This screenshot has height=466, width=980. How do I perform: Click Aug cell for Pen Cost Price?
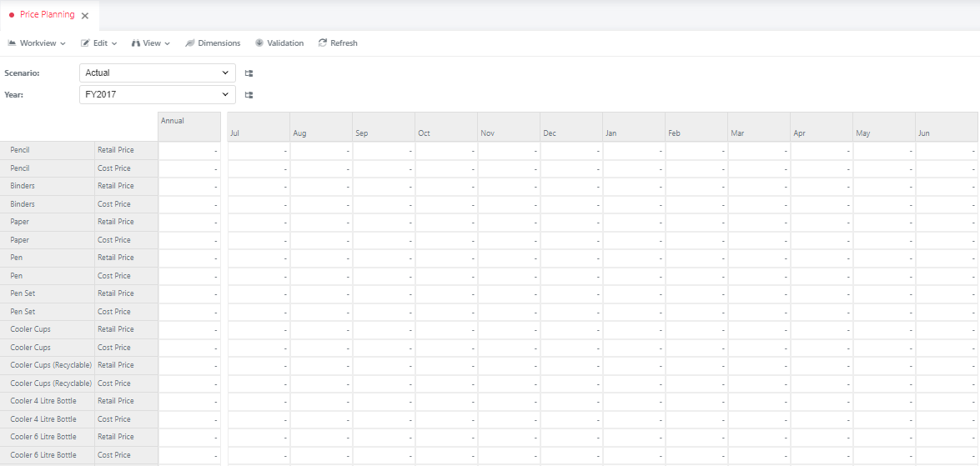click(x=321, y=275)
